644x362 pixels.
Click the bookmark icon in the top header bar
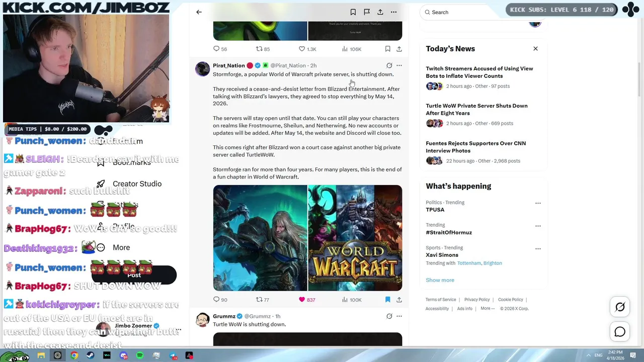(x=353, y=12)
